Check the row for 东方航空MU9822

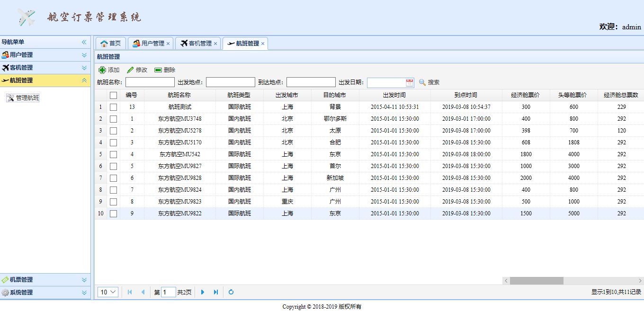113,213
